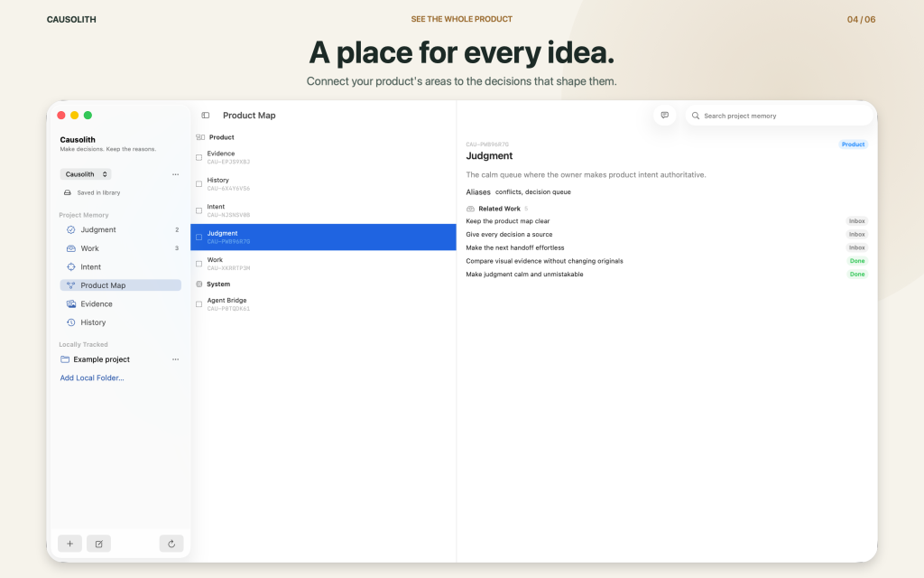Click the Product Map sidebar icon

(70, 284)
